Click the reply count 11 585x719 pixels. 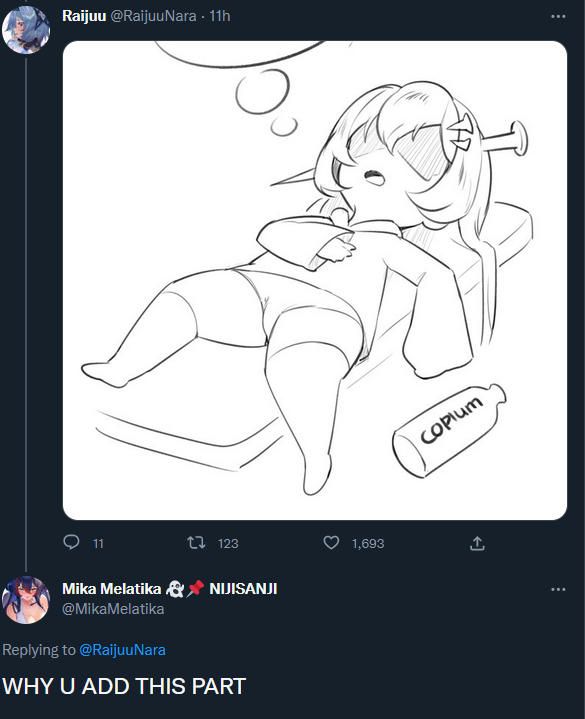coord(98,544)
